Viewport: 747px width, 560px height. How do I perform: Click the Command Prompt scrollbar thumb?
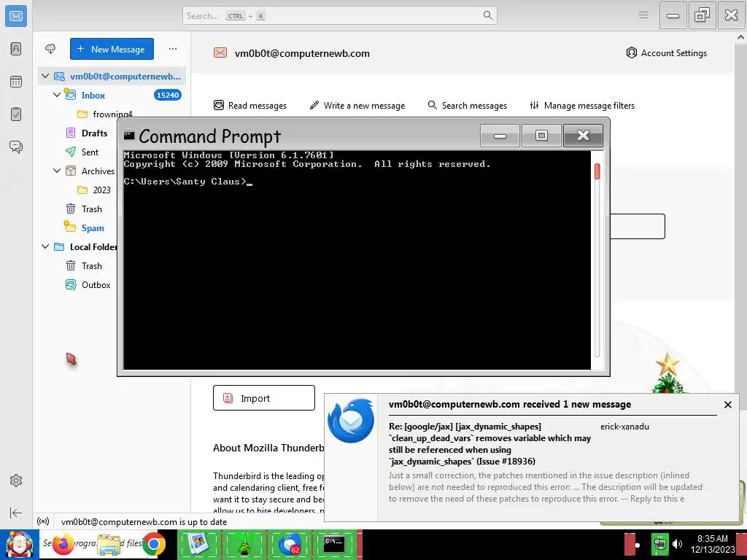click(x=597, y=171)
